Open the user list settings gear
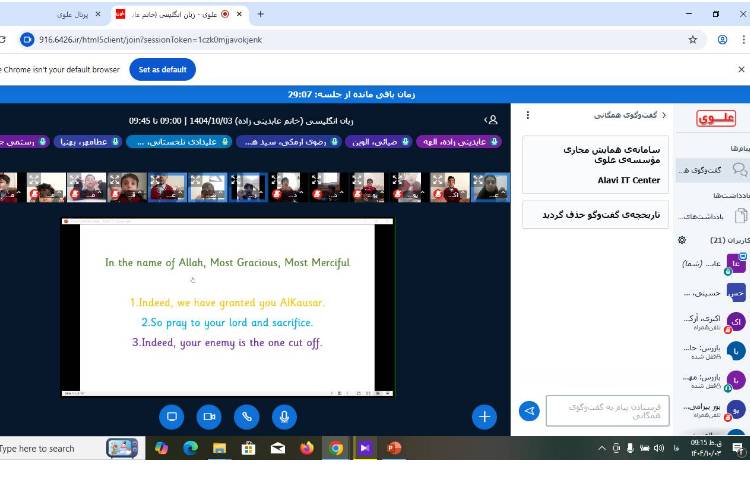The height and width of the screenshot is (480, 750). [682, 240]
